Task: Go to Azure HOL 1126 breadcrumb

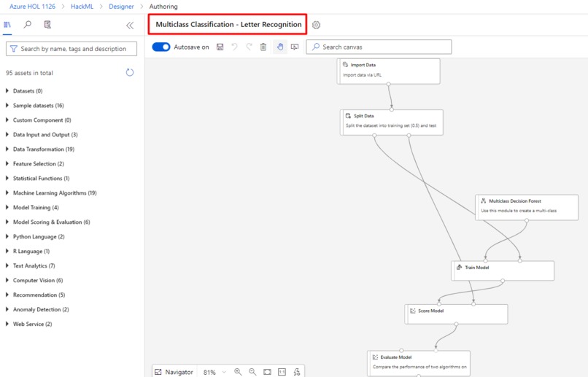Action: point(32,7)
